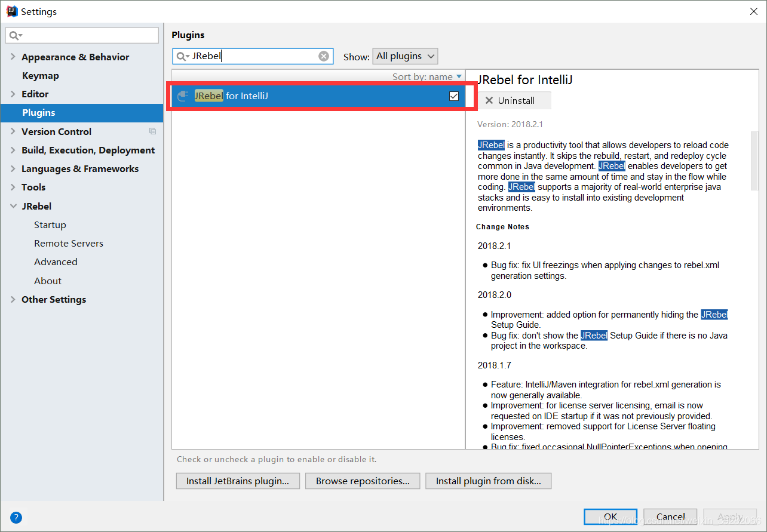Click the plugin description vertical scrollbar

[754, 161]
